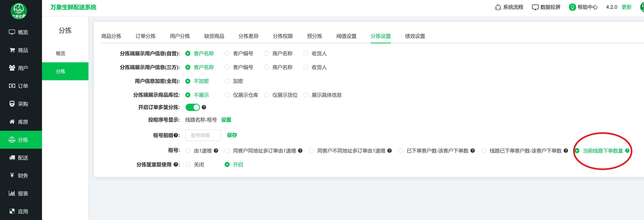The image size is (644, 220).
Task: Open 商品 via shopping cart icon
Action: coord(12,50)
